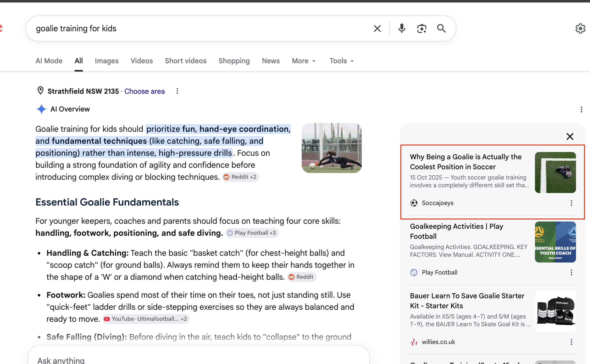The width and height of the screenshot is (590, 364).
Task: Click inside the search query field
Action: 200,28
